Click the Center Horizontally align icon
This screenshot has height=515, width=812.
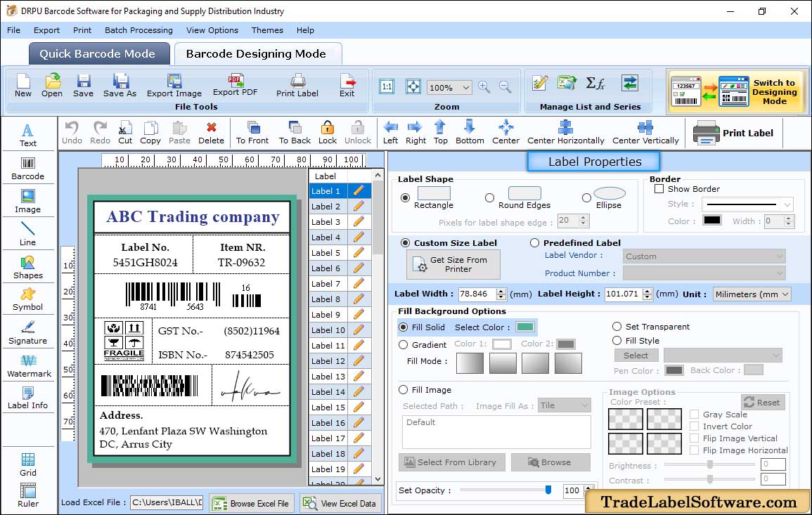click(x=565, y=133)
